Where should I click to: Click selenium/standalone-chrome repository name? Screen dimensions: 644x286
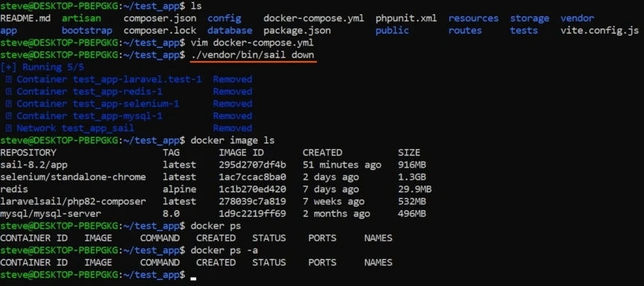tap(73, 177)
